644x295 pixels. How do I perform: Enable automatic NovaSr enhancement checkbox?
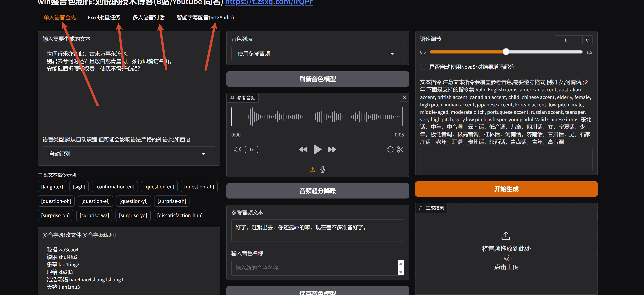[x=423, y=67]
